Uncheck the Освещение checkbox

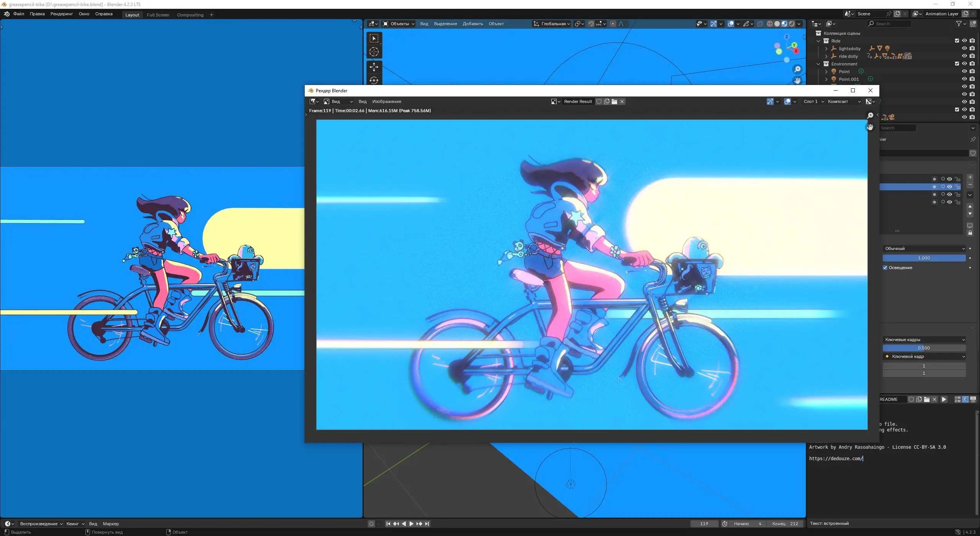885,268
